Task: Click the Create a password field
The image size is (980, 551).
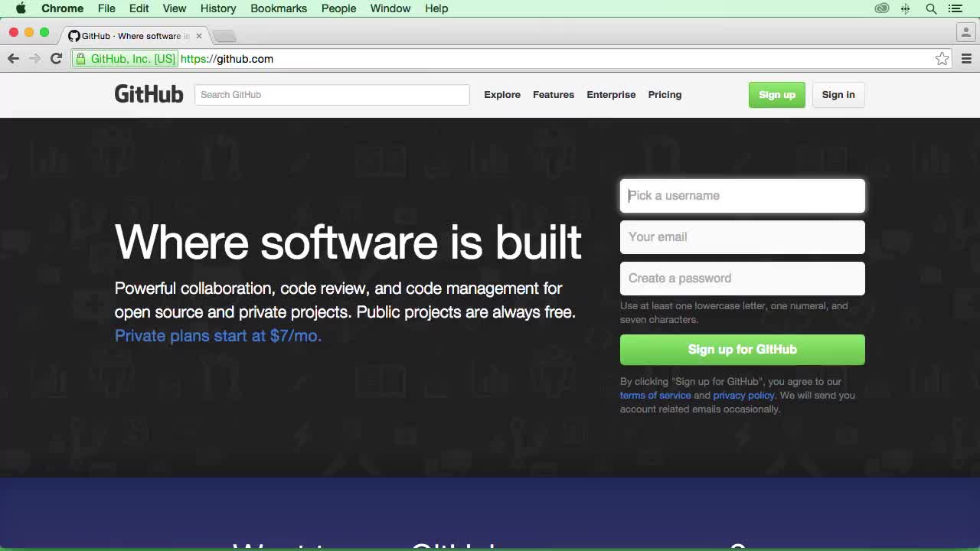Action: click(x=743, y=279)
